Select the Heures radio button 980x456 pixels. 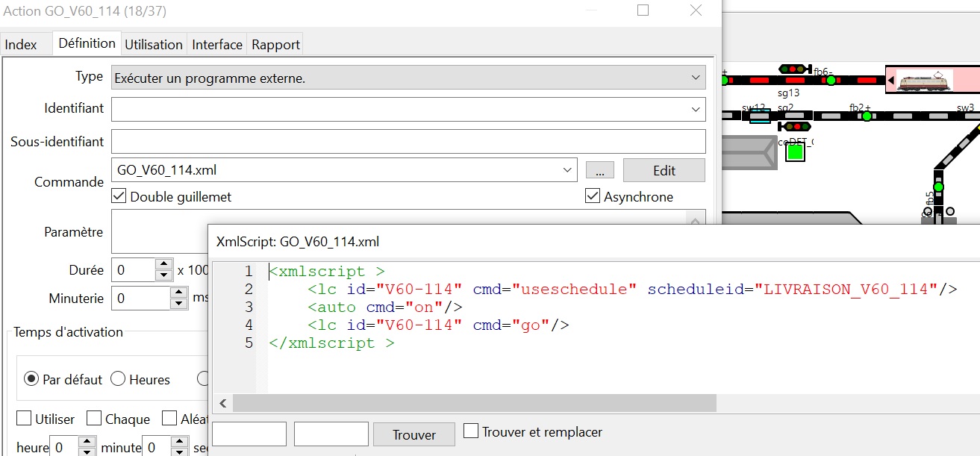(117, 379)
